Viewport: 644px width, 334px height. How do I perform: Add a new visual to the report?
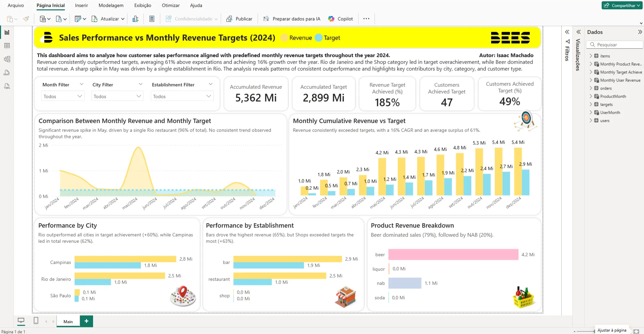(135, 19)
